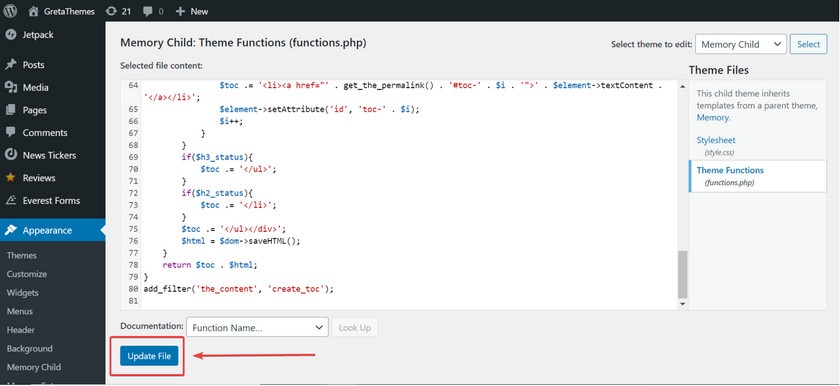Open Widgets under Appearance

pyautogui.click(x=22, y=293)
